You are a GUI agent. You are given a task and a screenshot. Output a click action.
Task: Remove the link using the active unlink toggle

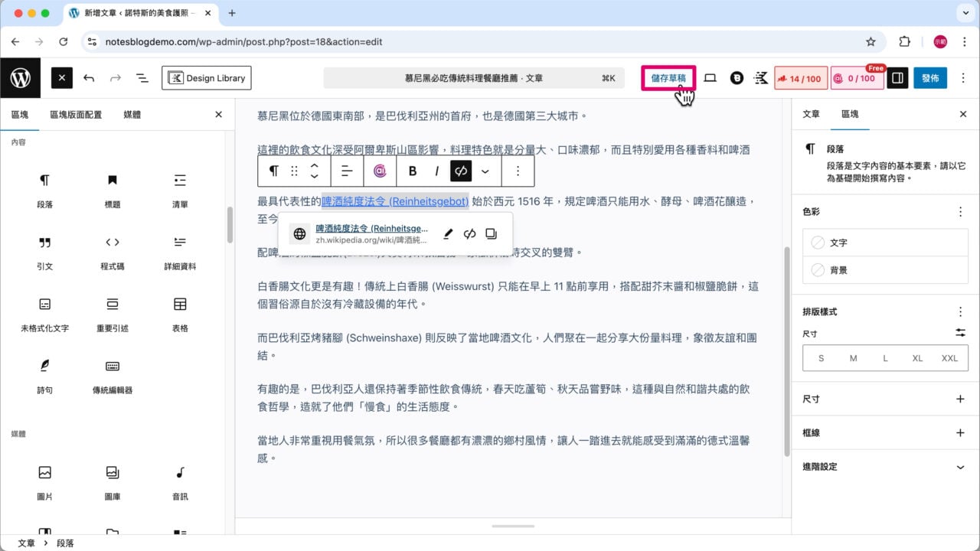pos(462,171)
